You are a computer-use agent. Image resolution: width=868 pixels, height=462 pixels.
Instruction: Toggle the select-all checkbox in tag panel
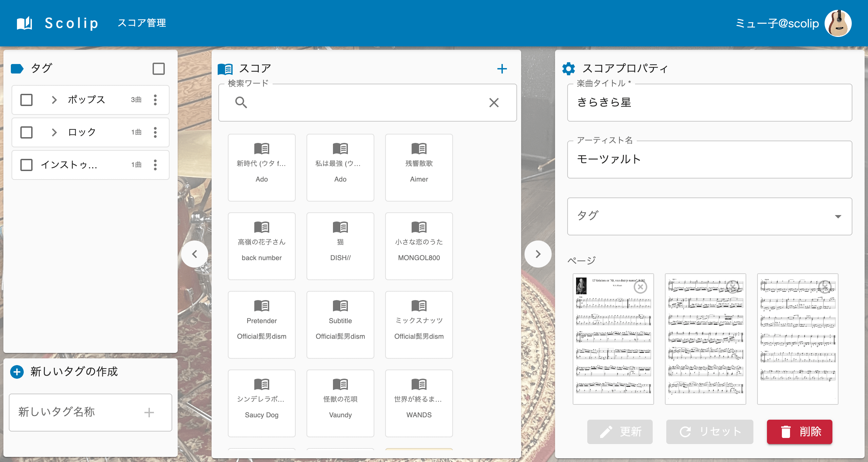[158, 69]
